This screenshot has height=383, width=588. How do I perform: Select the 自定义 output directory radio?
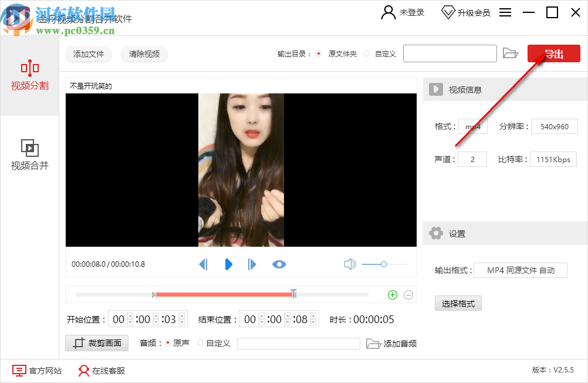coord(366,53)
